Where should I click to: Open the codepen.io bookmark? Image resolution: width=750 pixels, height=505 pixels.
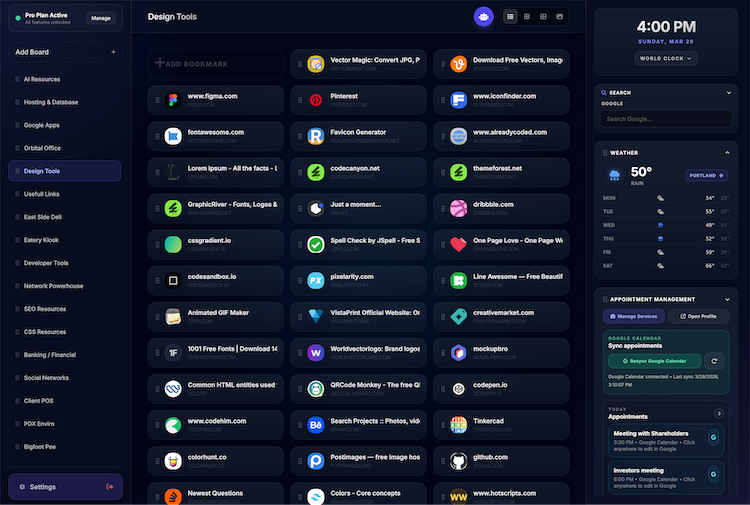coord(501,389)
